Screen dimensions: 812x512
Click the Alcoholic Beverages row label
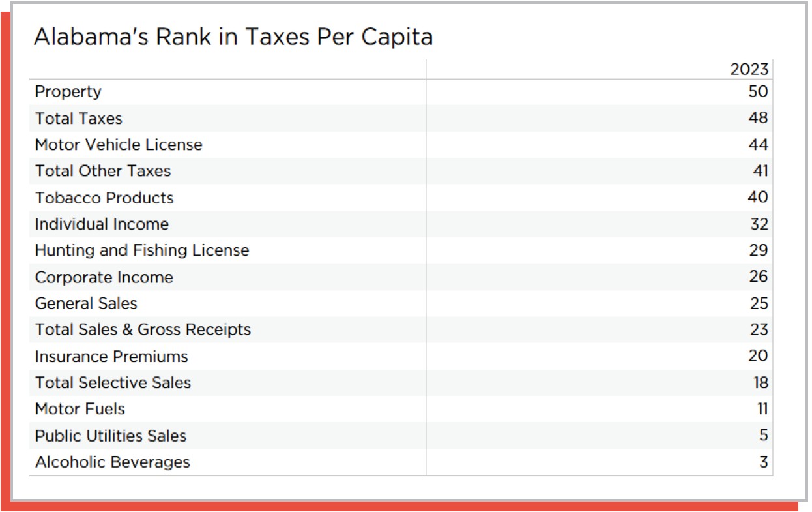(x=113, y=462)
